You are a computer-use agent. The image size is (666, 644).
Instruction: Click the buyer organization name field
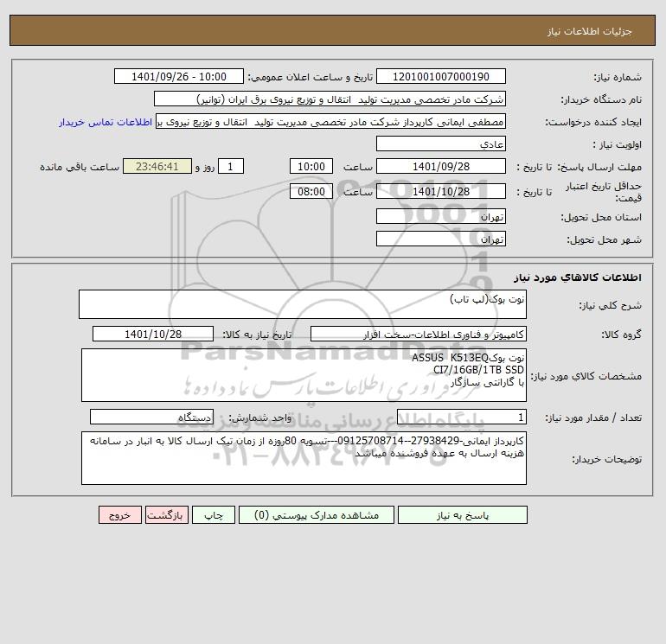tap(330, 99)
